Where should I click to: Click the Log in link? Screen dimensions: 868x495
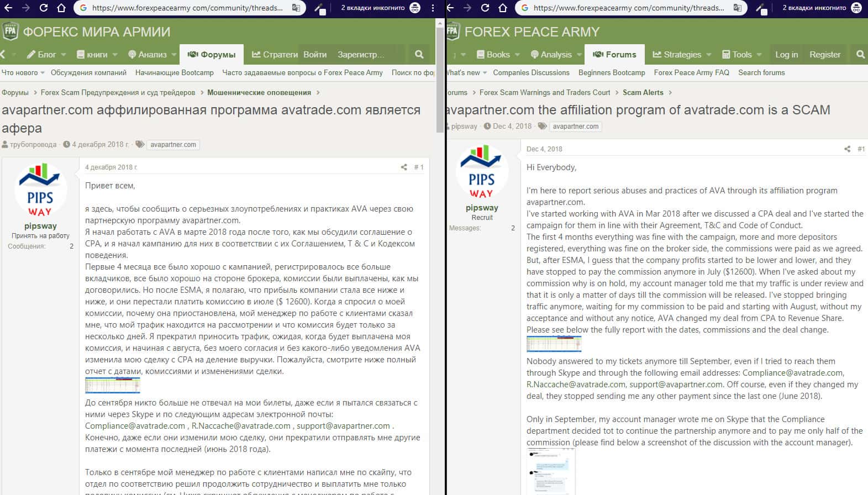(x=786, y=55)
